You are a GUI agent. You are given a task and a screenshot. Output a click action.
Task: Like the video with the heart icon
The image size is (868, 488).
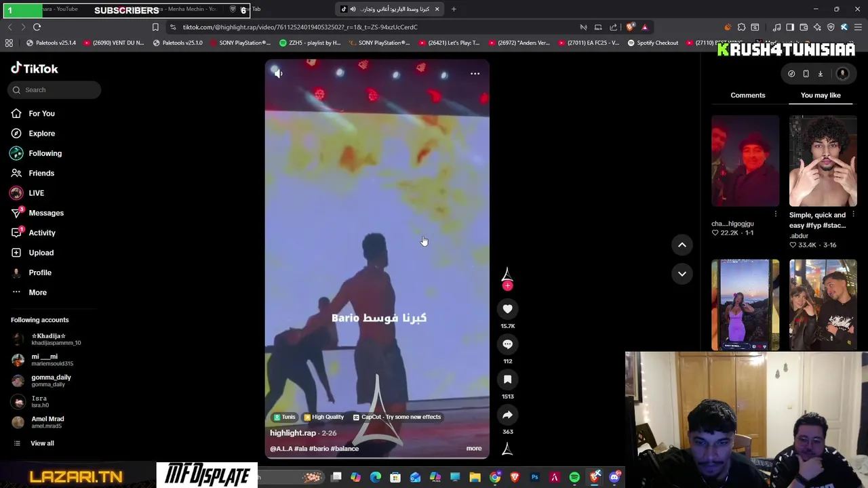507,309
